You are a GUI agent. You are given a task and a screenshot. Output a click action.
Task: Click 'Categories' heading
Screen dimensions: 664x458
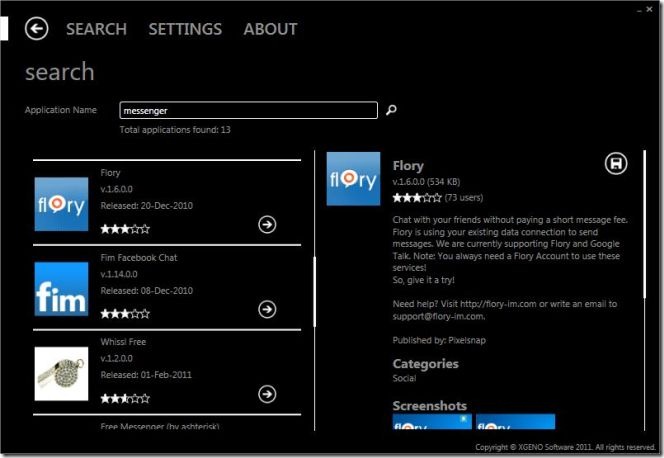(x=426, y=364)
